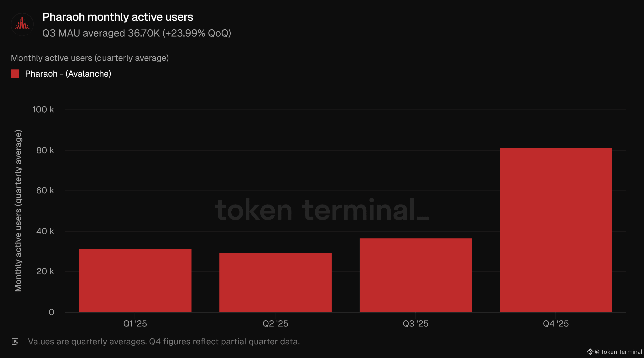Screen dimensions: 644x358
Task: Click the Pharaoh logo icon
Action: click(x=22, y=24)
